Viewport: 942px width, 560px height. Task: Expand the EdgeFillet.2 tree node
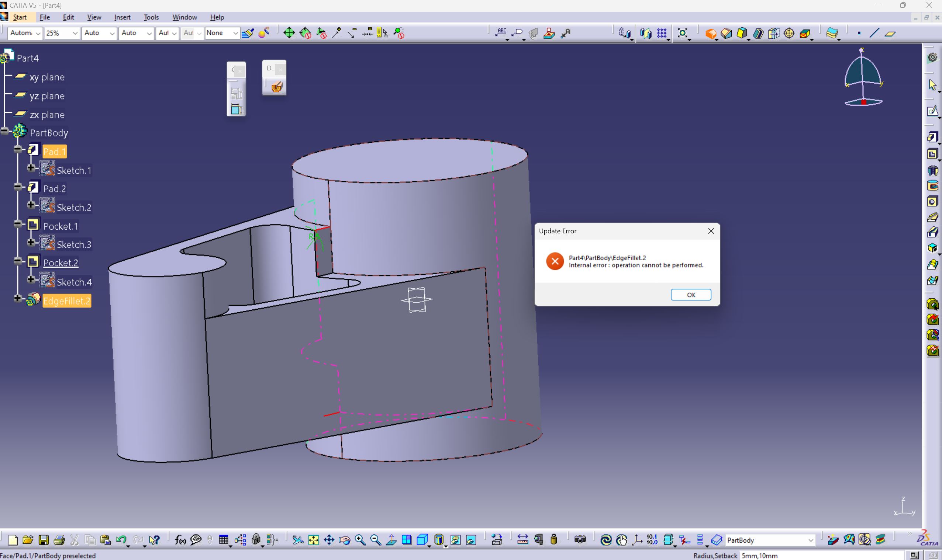point(17,298)
